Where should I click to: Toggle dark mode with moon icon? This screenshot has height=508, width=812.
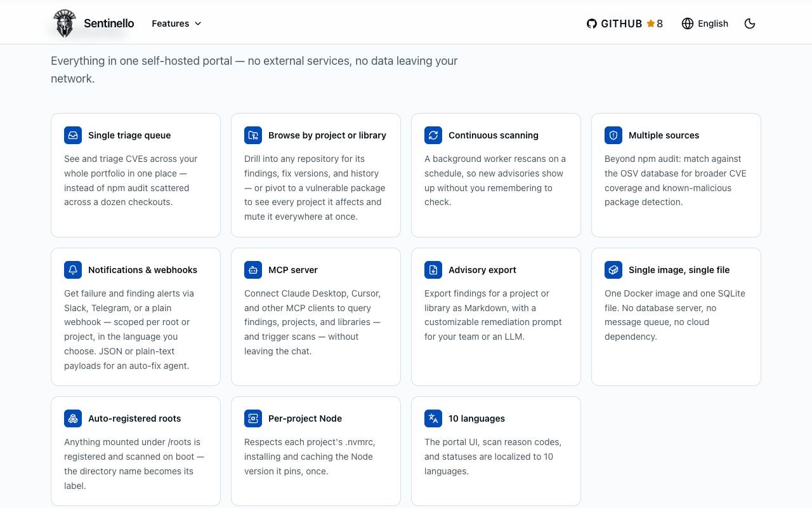[x=750, y=23]
